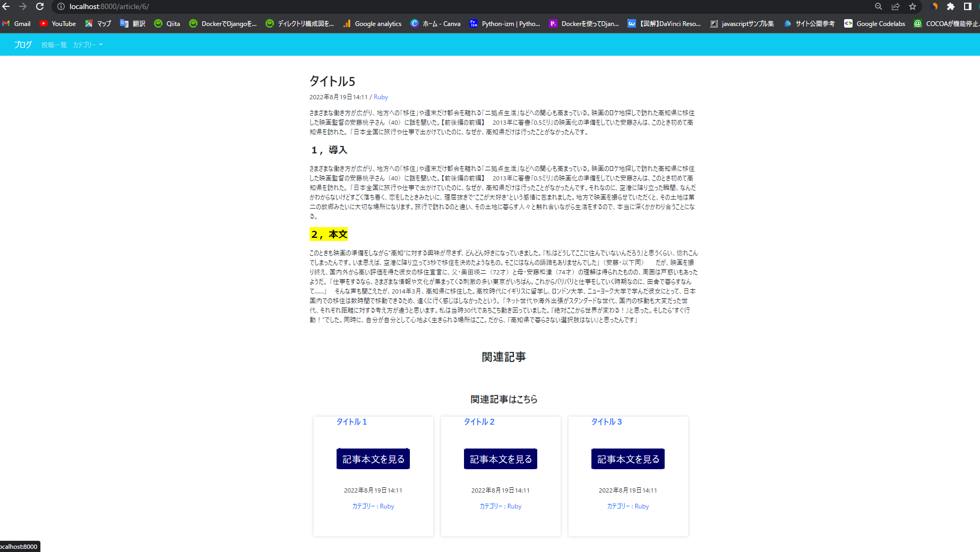This screenshot has height=552, width=980.
Task: Click カテゴリー : Ruby link in タイトル３ card
Action: 628,506
